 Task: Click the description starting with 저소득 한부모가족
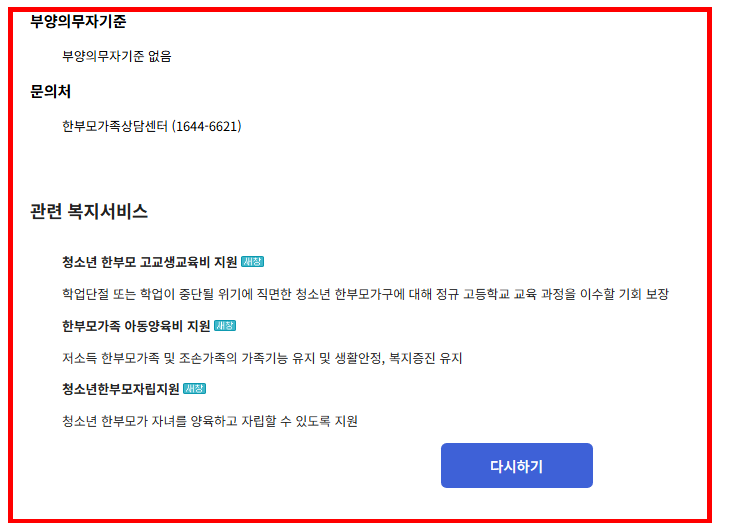[262, 358]
